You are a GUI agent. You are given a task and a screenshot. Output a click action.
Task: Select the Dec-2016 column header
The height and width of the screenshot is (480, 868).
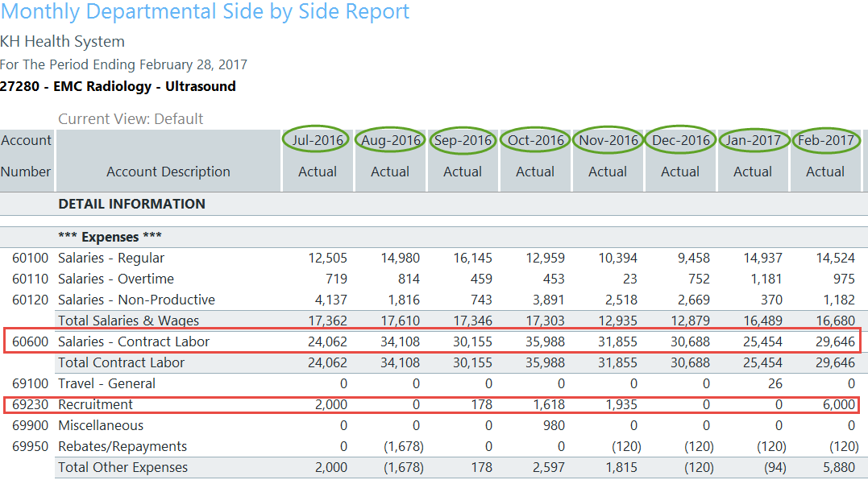coord(681,140)
